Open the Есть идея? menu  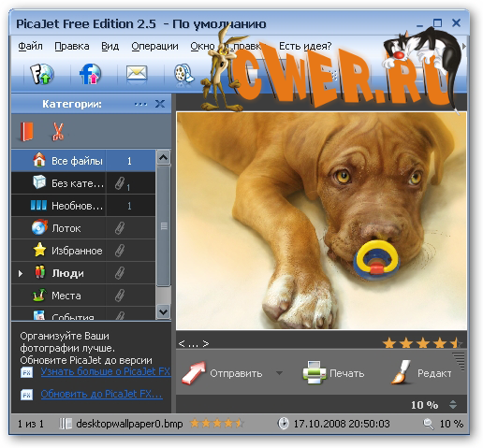(305, 47)
